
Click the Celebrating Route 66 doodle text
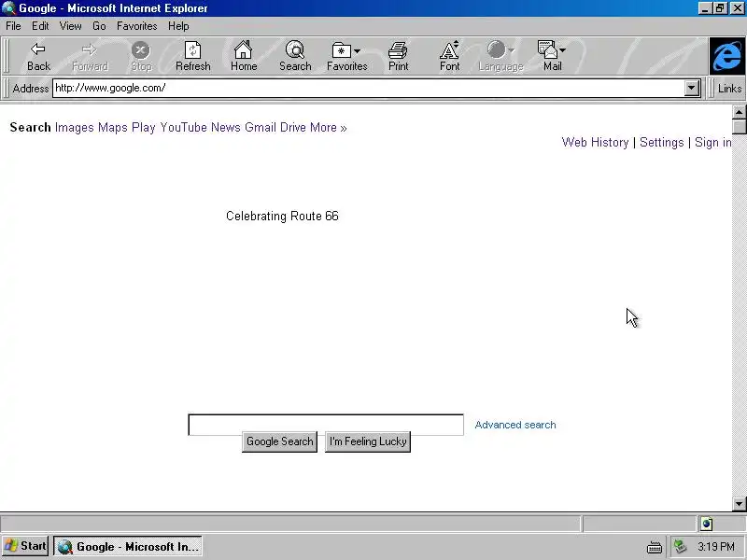coord(282,217)
